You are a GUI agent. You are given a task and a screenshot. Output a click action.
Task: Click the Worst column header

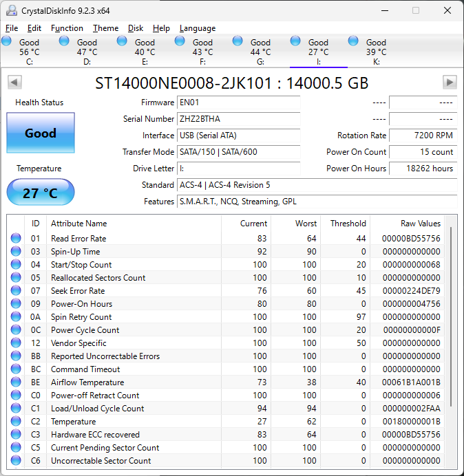coord(295,224)
